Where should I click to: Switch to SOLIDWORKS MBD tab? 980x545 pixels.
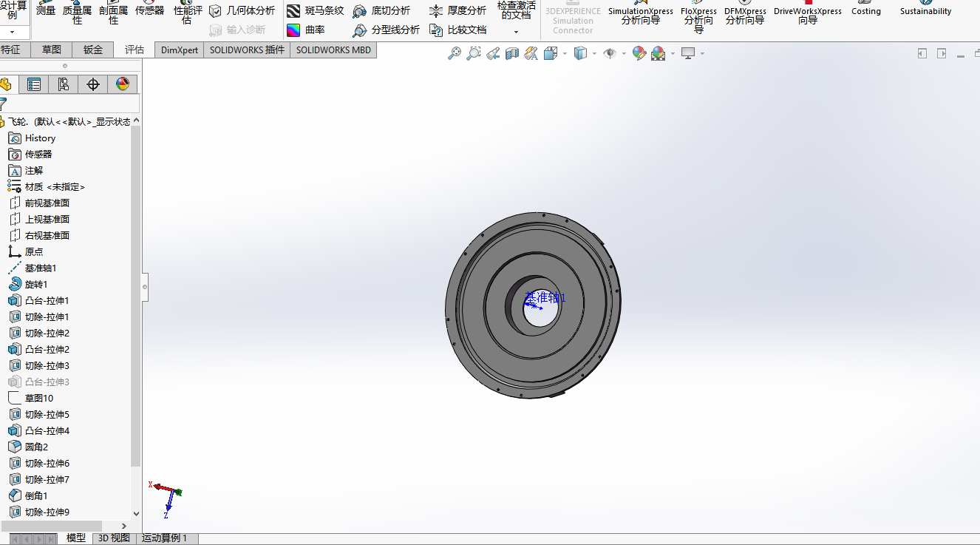point(333,50)
